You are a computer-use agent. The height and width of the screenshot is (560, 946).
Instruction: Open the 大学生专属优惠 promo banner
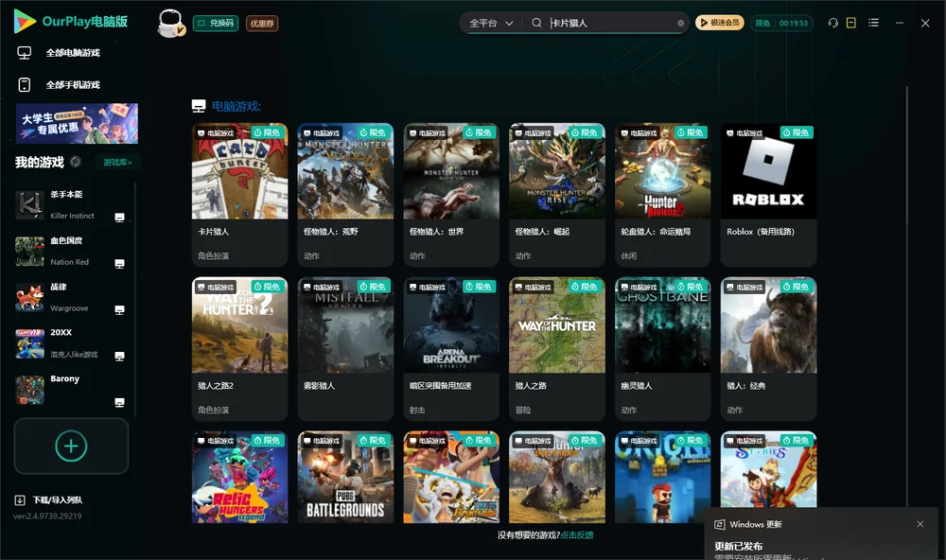(78, 123)
